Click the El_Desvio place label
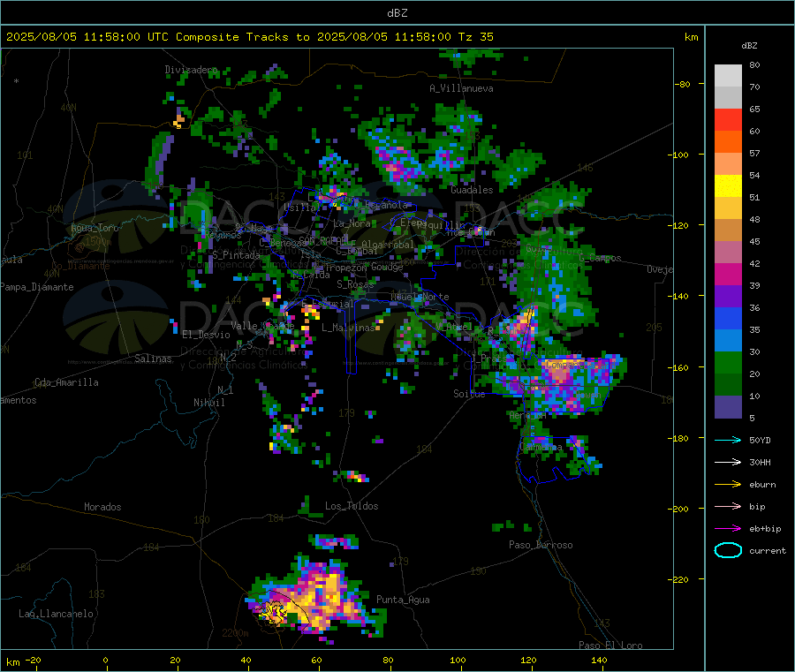This screenshot has height=672, width=795. 207,335
